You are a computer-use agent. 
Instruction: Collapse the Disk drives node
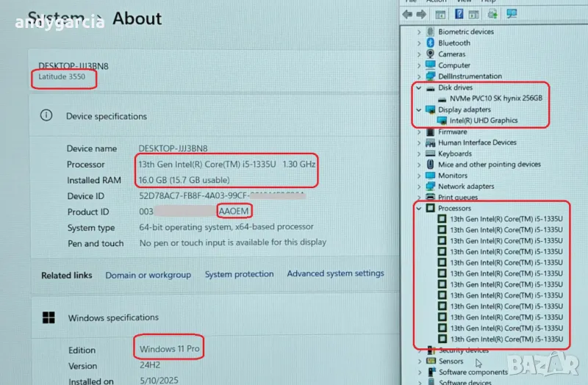coord(419,87)
